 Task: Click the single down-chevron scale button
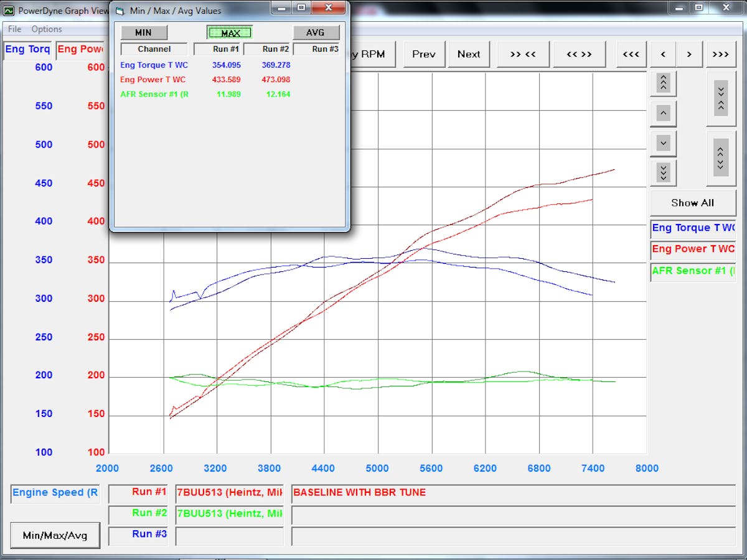click(x=663, y=144)
